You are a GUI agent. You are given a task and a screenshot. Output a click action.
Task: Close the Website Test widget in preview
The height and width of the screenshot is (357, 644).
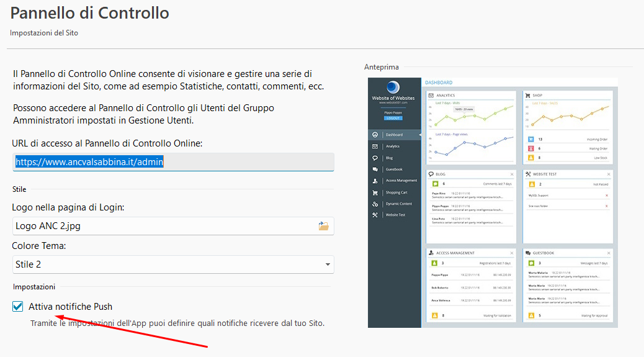click(x=609, y=174)
